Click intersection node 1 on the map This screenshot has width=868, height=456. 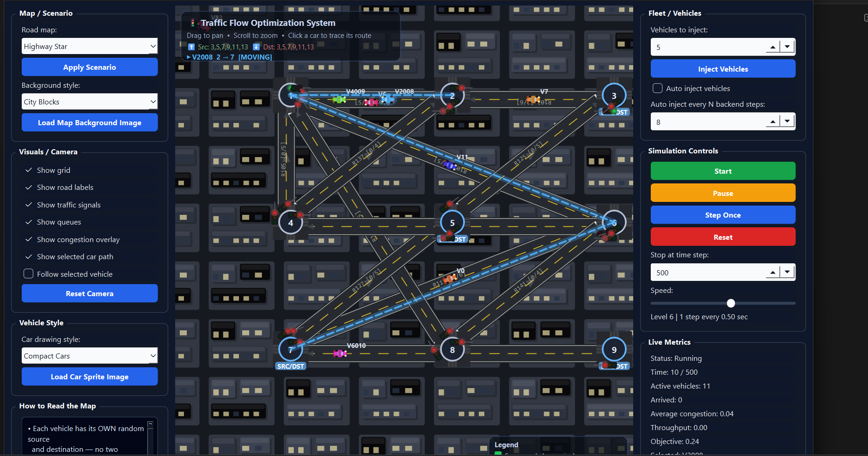pos(291,96)
